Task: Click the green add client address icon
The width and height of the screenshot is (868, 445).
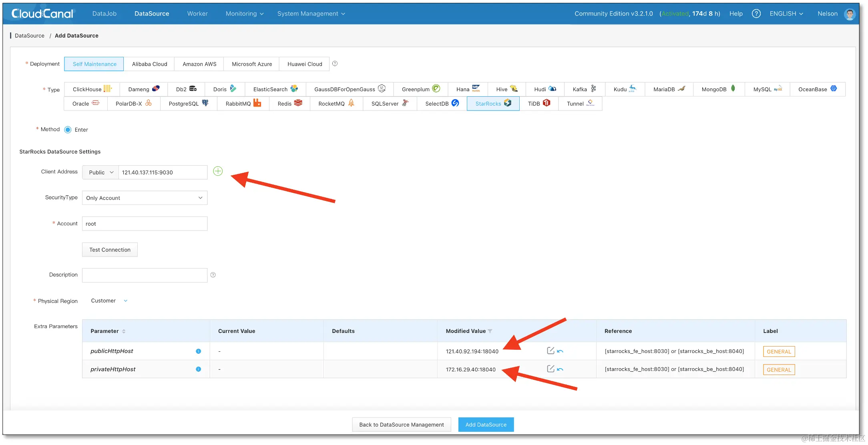Action: tap(218, 171)
